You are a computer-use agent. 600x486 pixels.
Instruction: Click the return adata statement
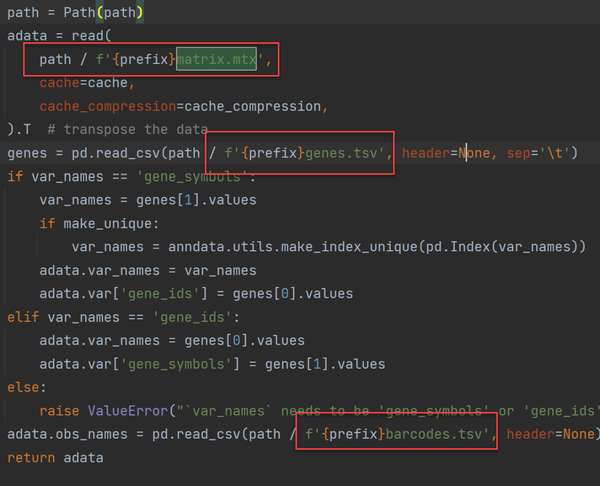tap(54, 456)
